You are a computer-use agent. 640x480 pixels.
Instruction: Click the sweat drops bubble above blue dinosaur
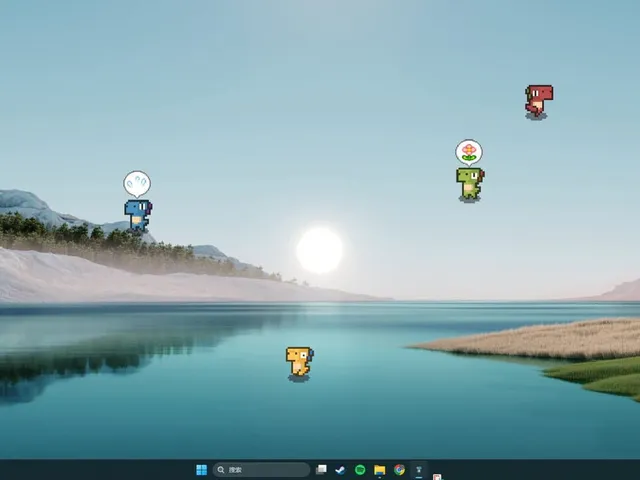[x=137, y=184]
